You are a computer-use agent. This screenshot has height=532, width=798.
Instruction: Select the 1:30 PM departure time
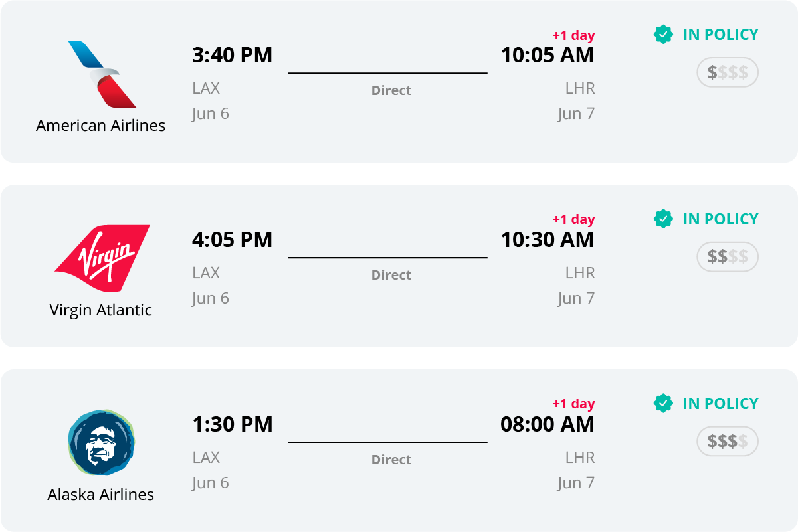pyautogui.click(x=233, y=424)
